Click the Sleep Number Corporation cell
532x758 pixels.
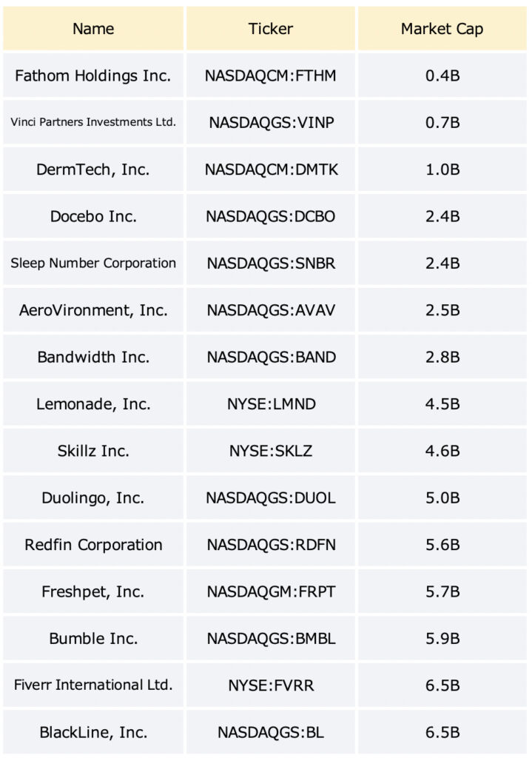coord(93,263)
